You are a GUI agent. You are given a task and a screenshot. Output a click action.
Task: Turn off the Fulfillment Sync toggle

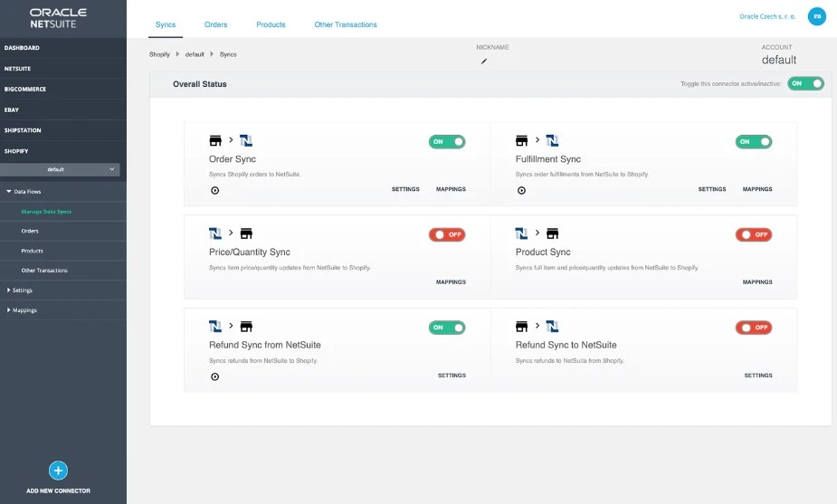(x=753, y=141)
